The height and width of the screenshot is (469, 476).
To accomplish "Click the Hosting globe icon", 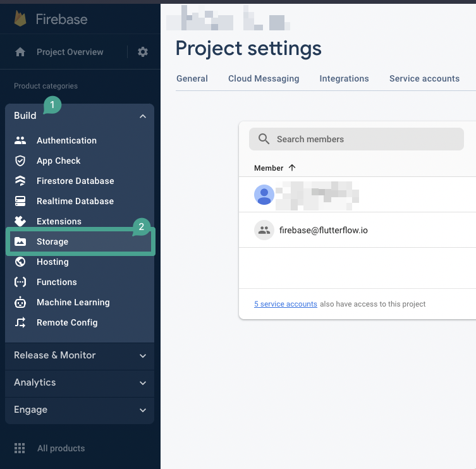I will (x=20, y=262).
